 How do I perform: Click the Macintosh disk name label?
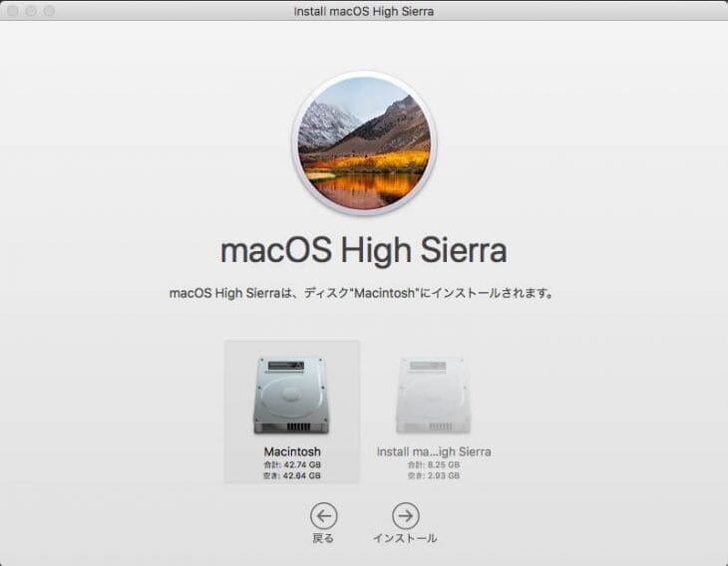pyautogui.click(x=292, y=451)
